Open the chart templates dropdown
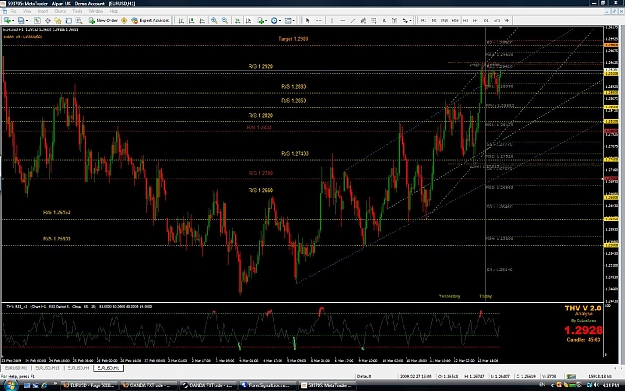This screenshot has height=391, width=625. (x=289, y=20)
